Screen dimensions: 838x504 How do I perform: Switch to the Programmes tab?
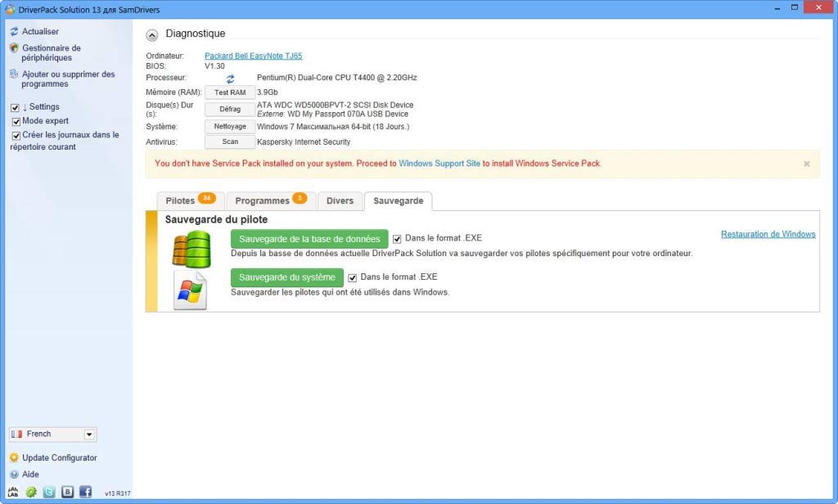click(271, 200)
